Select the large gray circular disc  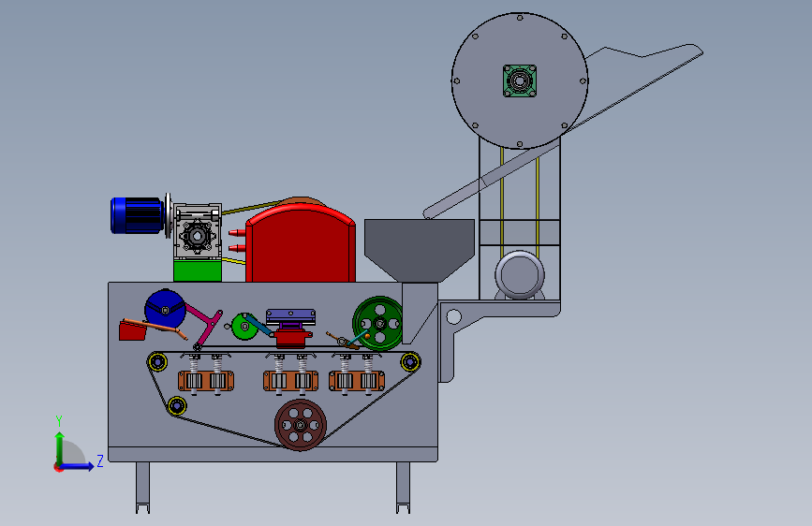[520, 80]
